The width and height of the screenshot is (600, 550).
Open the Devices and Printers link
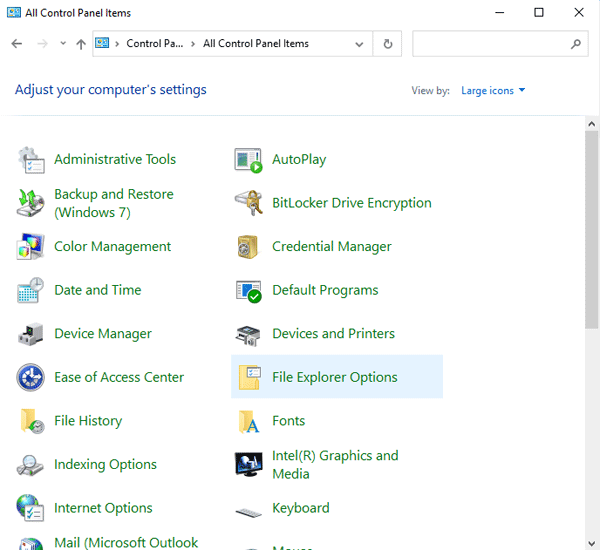333,333
